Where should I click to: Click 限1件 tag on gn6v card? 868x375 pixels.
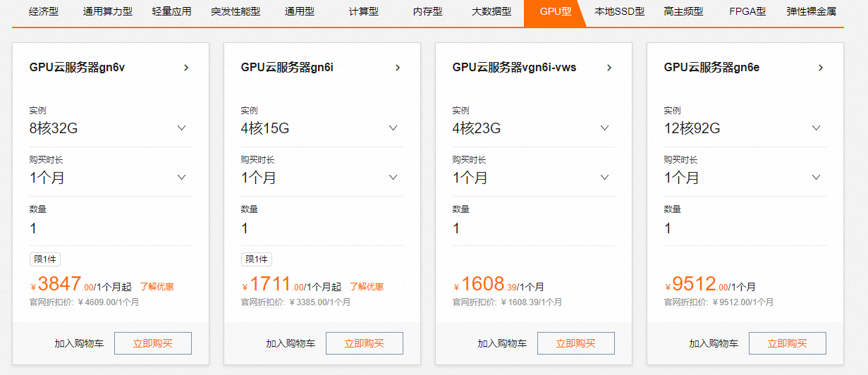(45, 259)
